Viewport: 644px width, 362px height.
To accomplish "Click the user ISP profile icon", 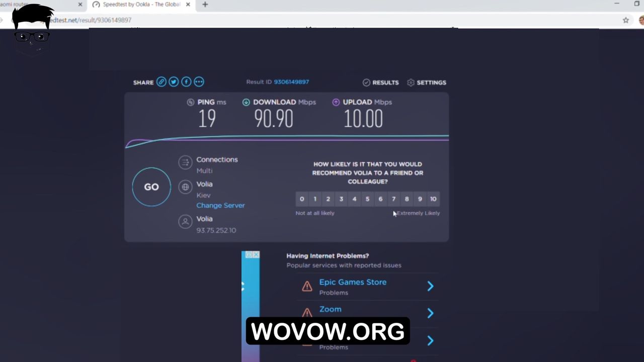I will pos(185,222).
